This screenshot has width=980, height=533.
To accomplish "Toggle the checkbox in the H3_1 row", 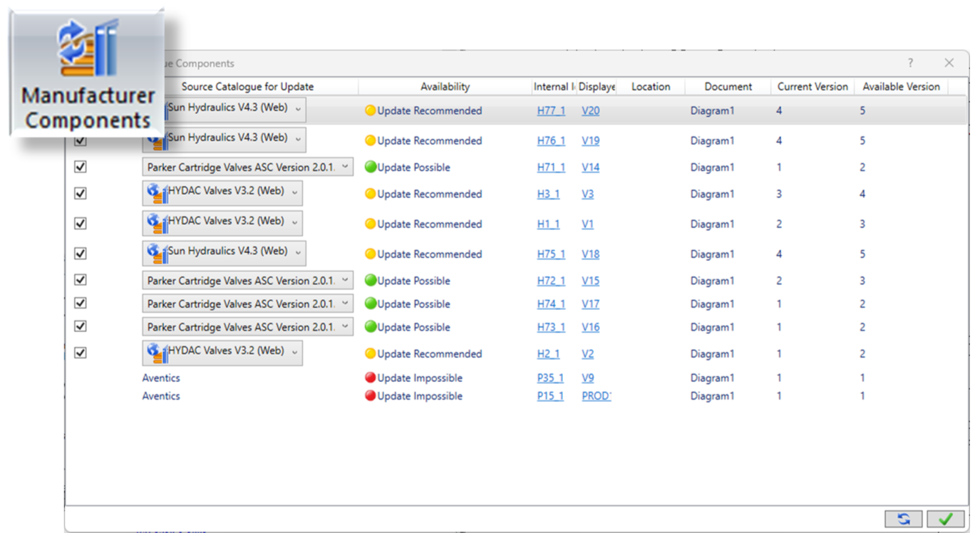I will (x=81, y=193).
